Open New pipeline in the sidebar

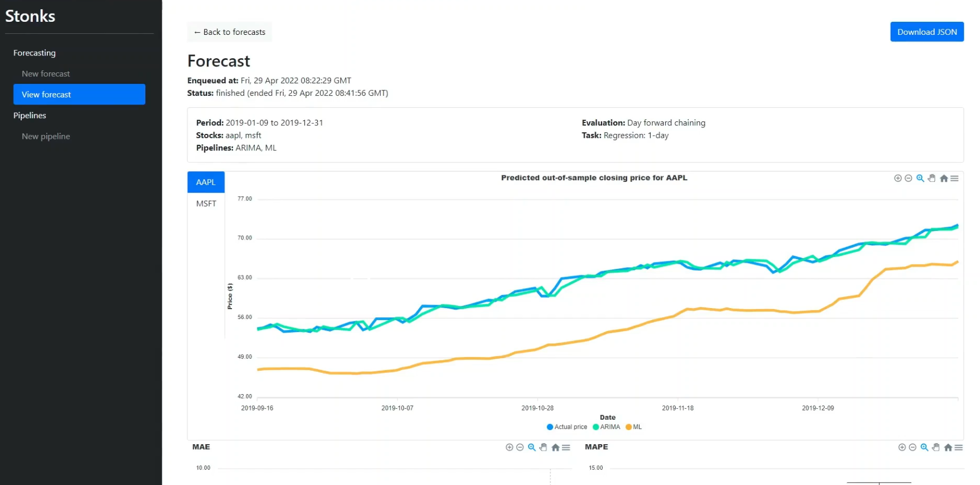(46, 136)
